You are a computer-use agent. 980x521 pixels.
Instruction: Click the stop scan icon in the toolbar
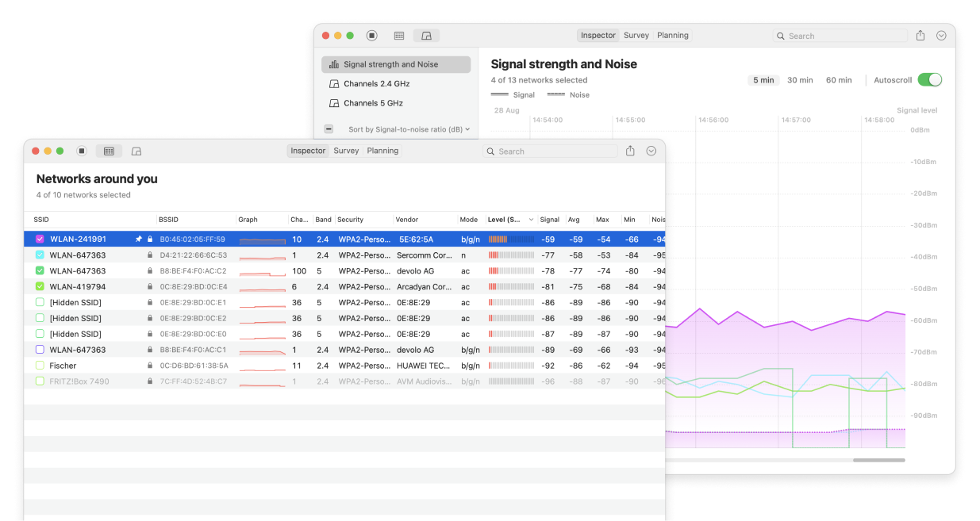80,151
